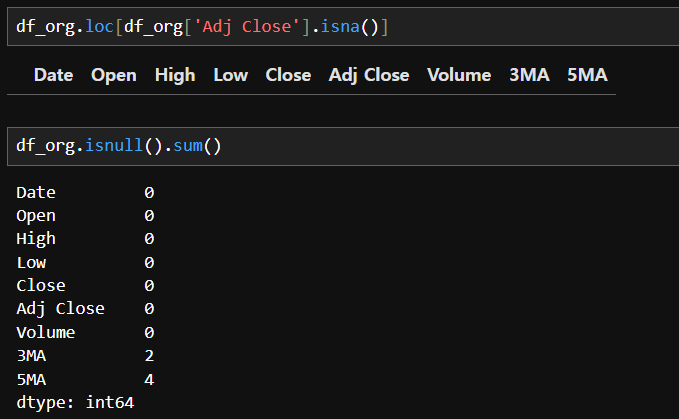Click the Adj Close output row label
This screenshot has width=679, height=419.
[61, 309]
